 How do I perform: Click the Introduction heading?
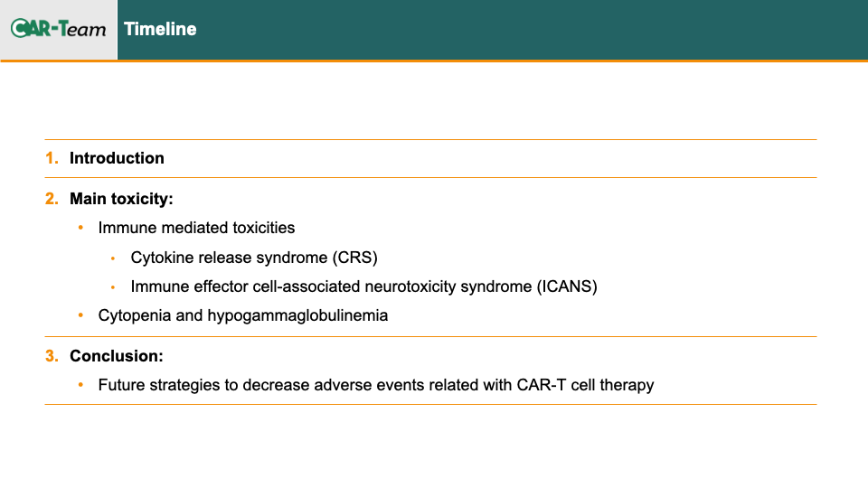117,158
